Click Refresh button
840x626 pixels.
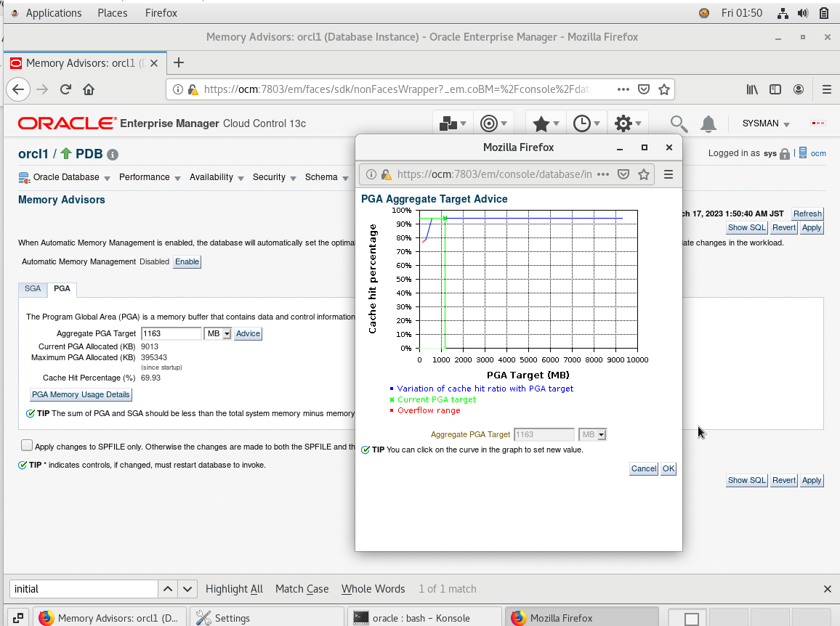coord(807,214)
